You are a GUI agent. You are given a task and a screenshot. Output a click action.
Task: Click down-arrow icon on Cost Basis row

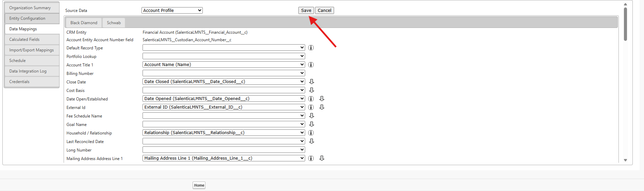click(311, 90)
